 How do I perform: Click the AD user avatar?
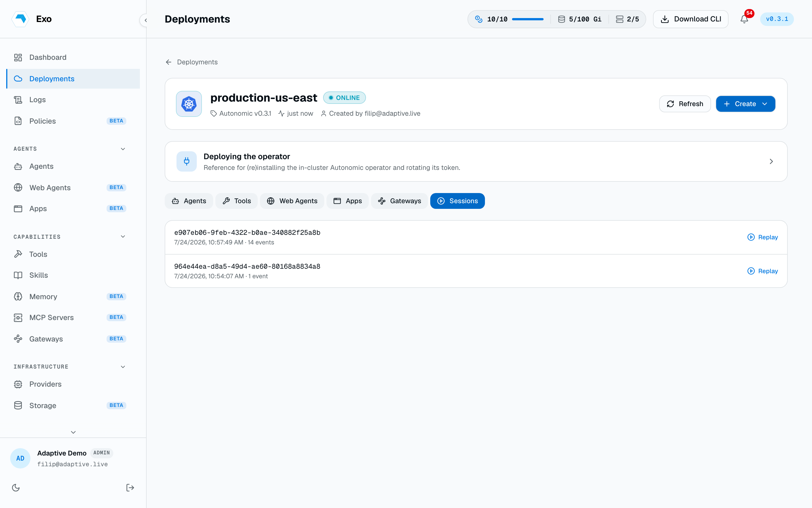coord(20,458)
